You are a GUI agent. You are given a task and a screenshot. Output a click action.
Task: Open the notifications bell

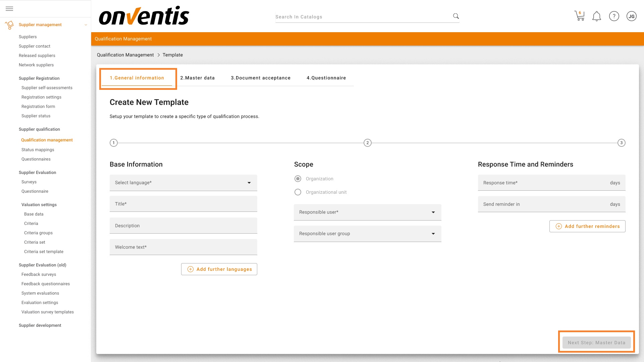pos(596,16)
